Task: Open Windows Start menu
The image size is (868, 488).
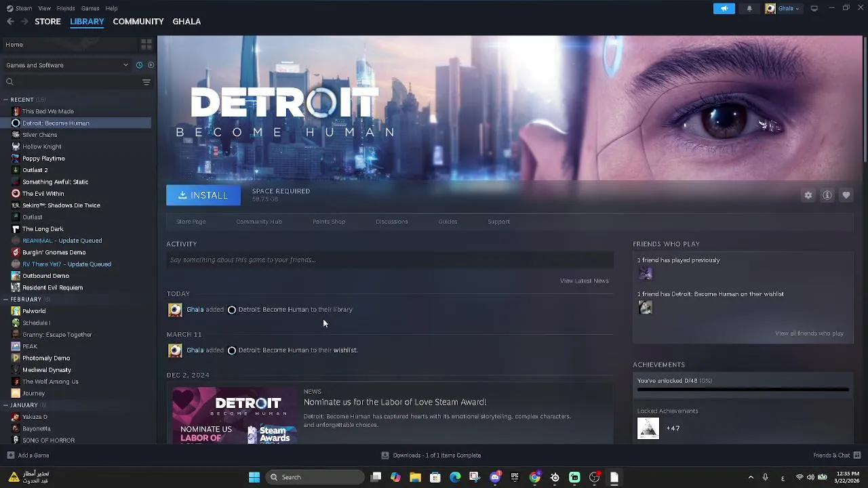Action: point(254,477)
